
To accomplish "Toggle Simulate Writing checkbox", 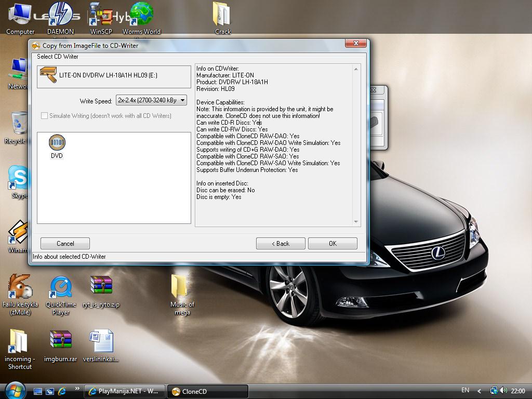I will tap(44, 116).
